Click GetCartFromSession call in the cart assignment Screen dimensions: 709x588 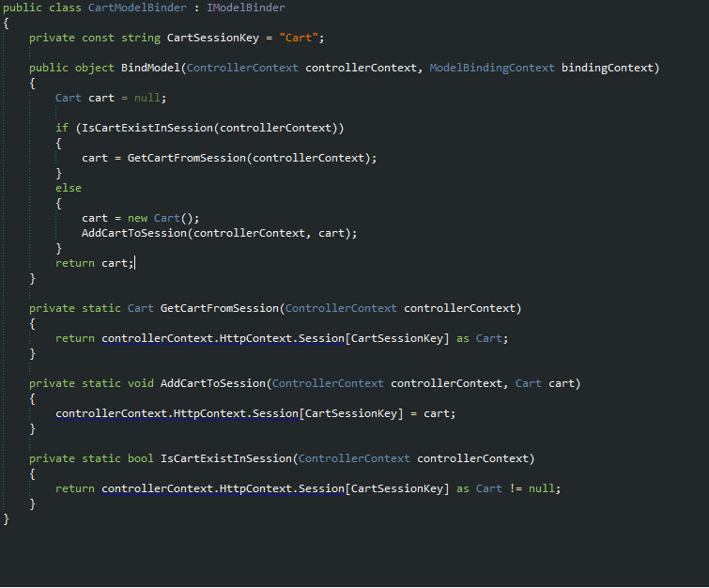186,158
